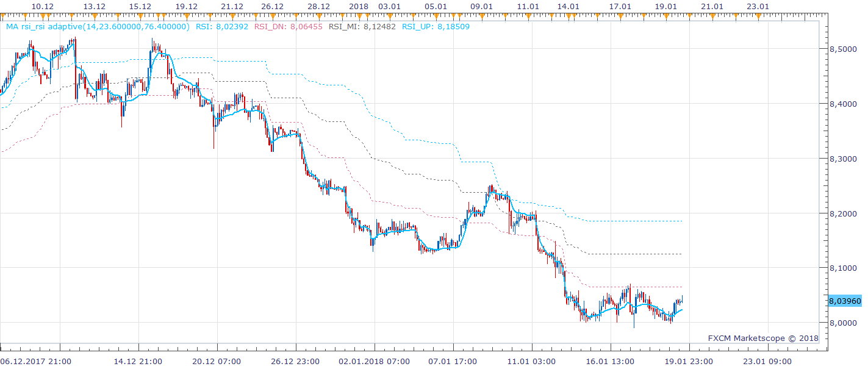Click the 07.01 17:00 time label

[x=454, y=361]
